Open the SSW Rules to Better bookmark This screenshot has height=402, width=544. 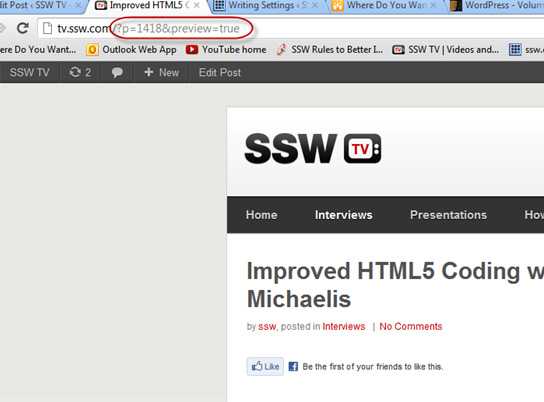330,50
